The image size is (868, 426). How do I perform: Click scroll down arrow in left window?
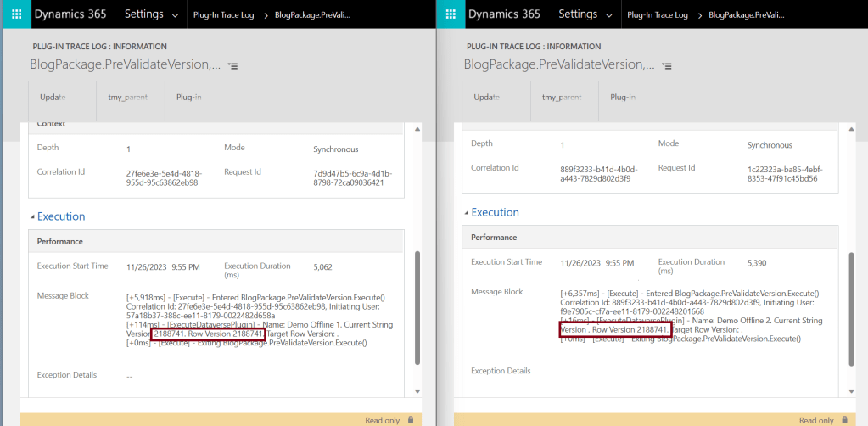[x=417, y=391]
